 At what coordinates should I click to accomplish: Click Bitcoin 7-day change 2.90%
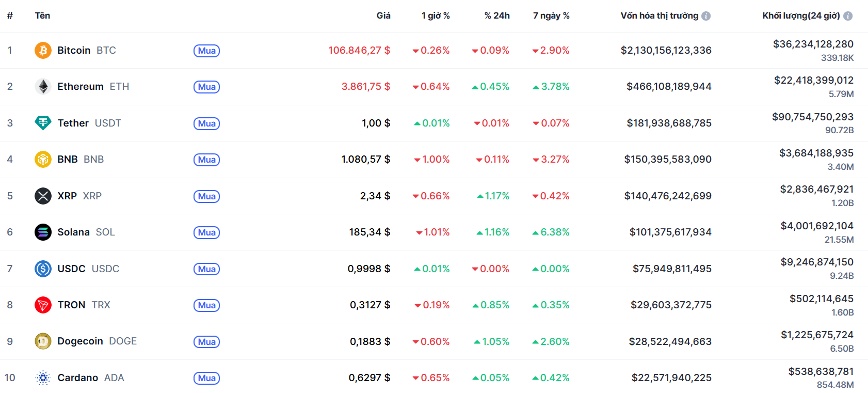point(551,50)
